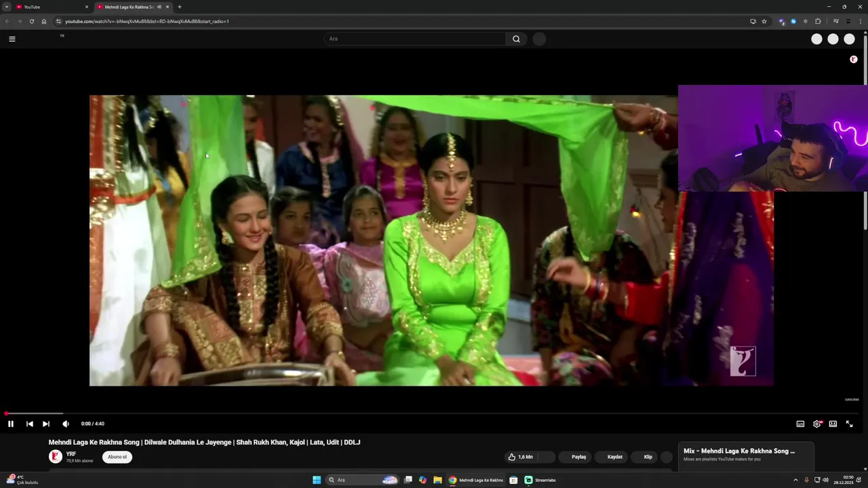Open the blue round extension icon

point(793,21)
